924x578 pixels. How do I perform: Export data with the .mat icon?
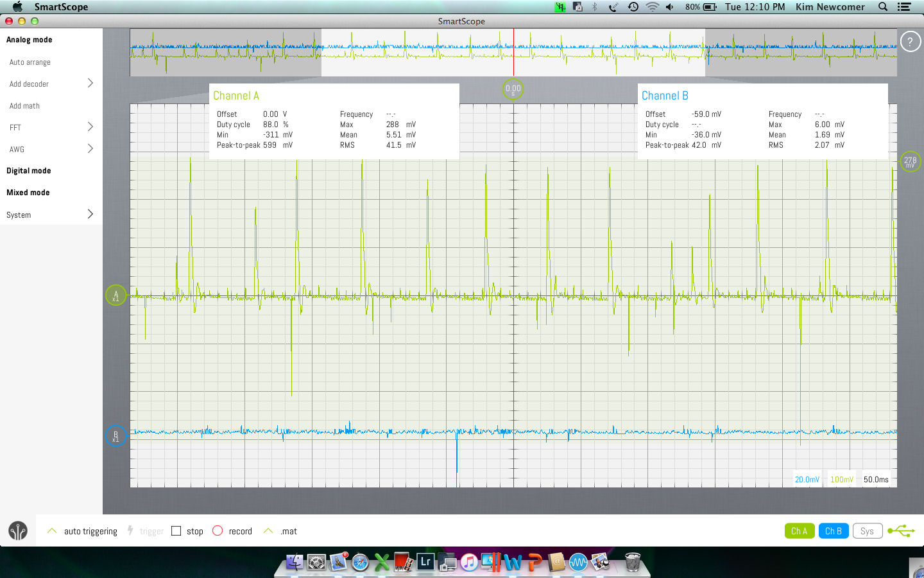coord(268,530)
